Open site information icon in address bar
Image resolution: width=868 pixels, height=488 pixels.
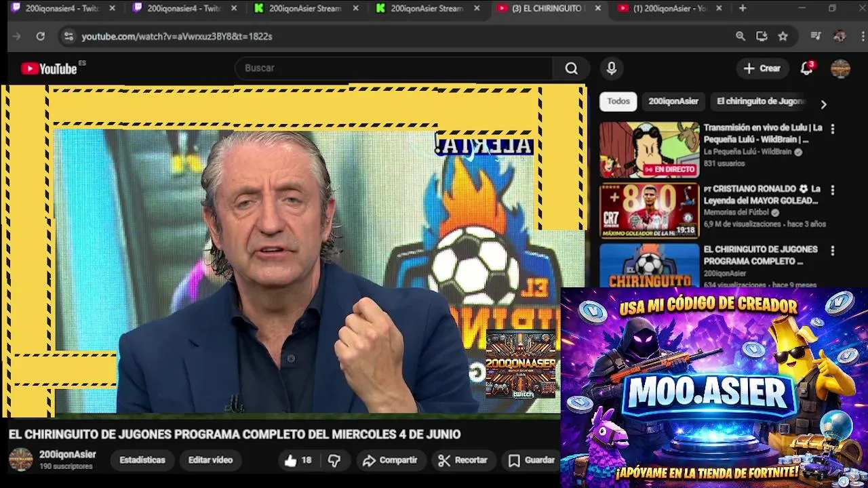click(x=68, y=37)
